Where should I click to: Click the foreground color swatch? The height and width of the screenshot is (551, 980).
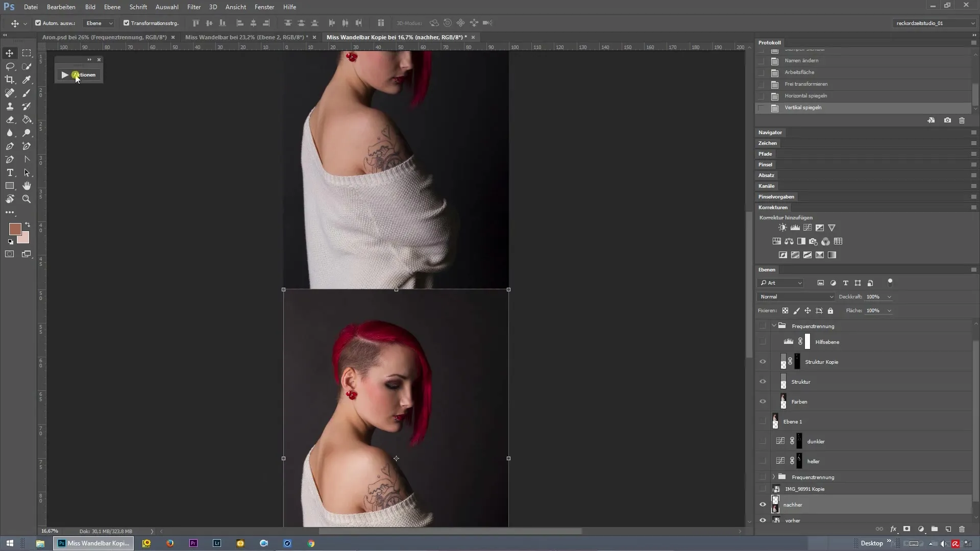click(15, 229)
